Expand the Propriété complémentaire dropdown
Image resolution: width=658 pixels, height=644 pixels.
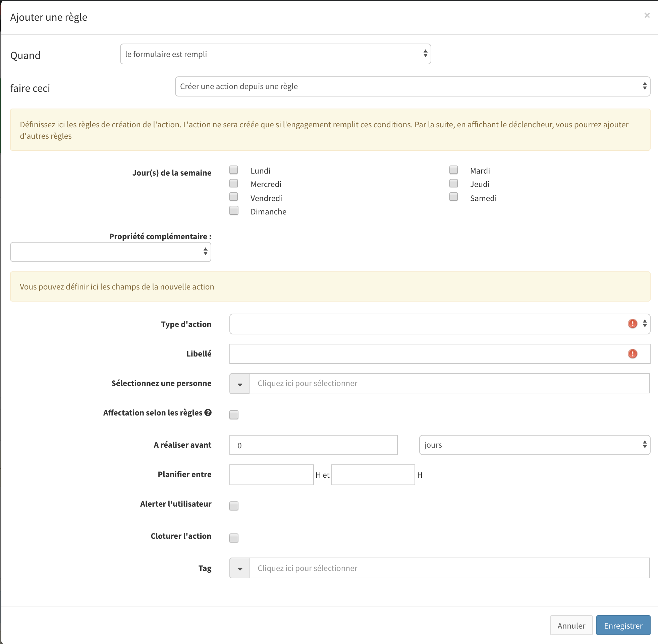[x=110, y=252]
